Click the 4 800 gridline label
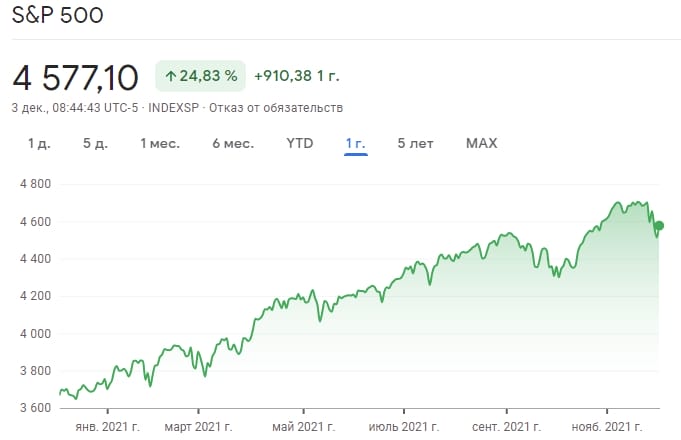Screen dimensions: 681x440 tap(35, 184)
